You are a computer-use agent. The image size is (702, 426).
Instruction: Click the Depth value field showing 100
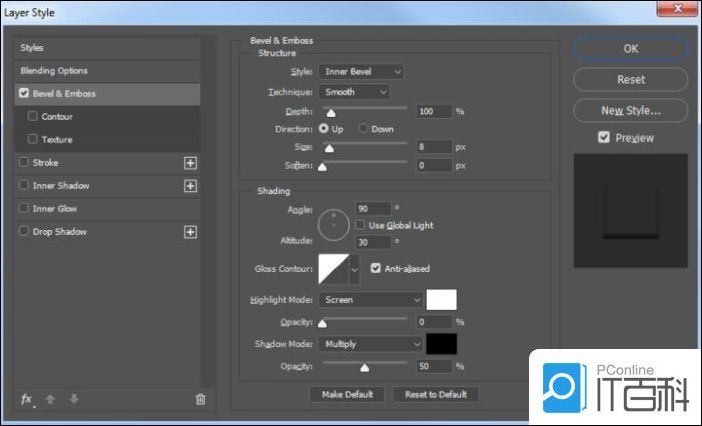[434, 111]
